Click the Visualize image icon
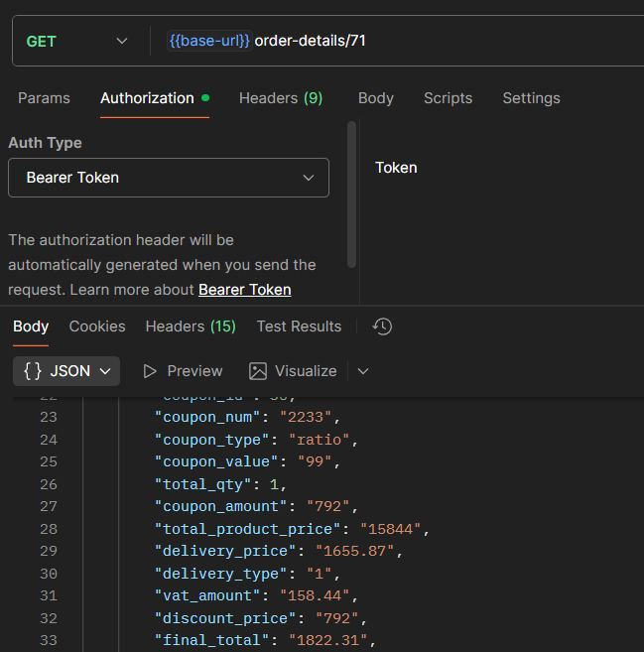644x652 pixels. click(258, 371)
